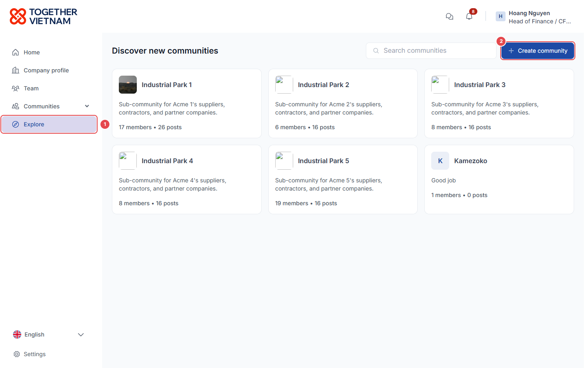Open the Industrial Park 2 community title
This screenshot has width=588, height=368.
tap(323, 85)
